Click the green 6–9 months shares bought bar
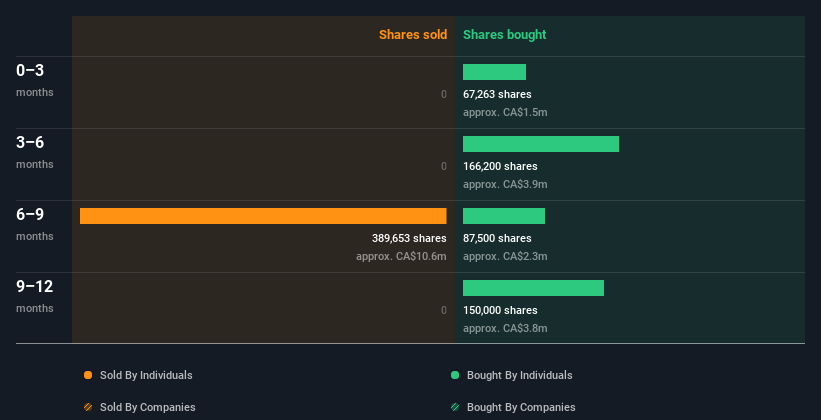 pos(504,216)
